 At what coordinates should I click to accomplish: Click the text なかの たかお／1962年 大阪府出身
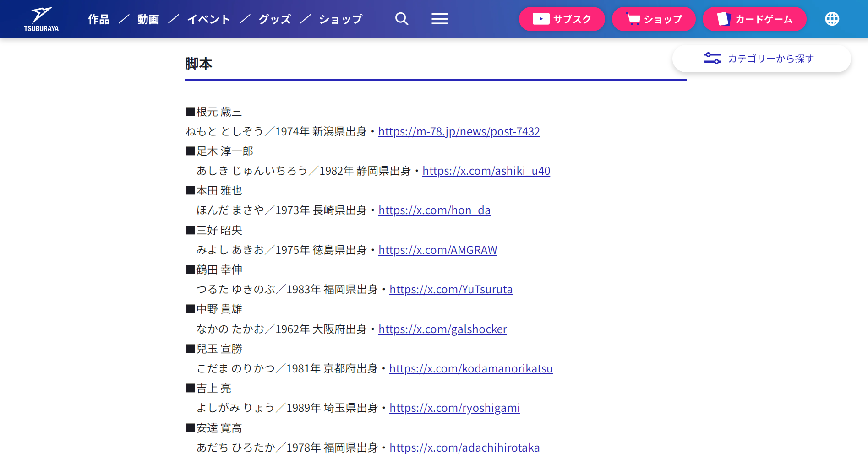[x=282, y=329]
